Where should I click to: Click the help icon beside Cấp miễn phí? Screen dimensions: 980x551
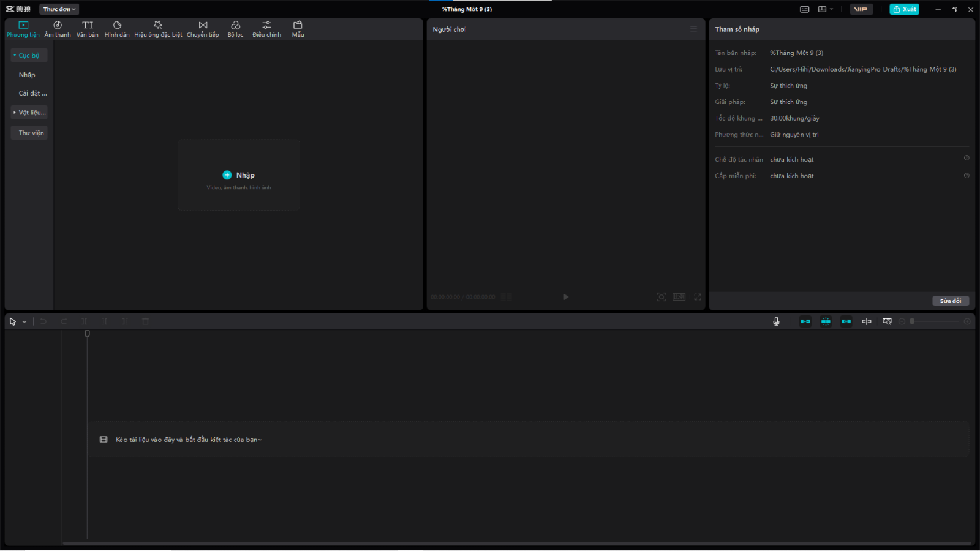(x=967, y=176)
